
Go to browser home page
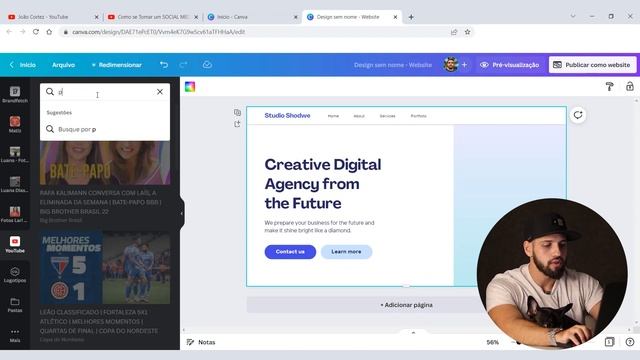(49, 32)
